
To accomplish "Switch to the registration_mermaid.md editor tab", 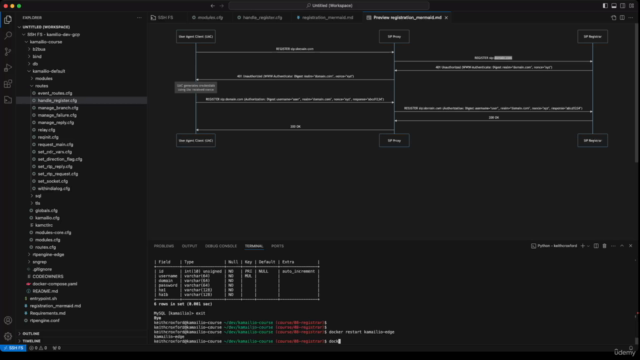I will (325, 18).
